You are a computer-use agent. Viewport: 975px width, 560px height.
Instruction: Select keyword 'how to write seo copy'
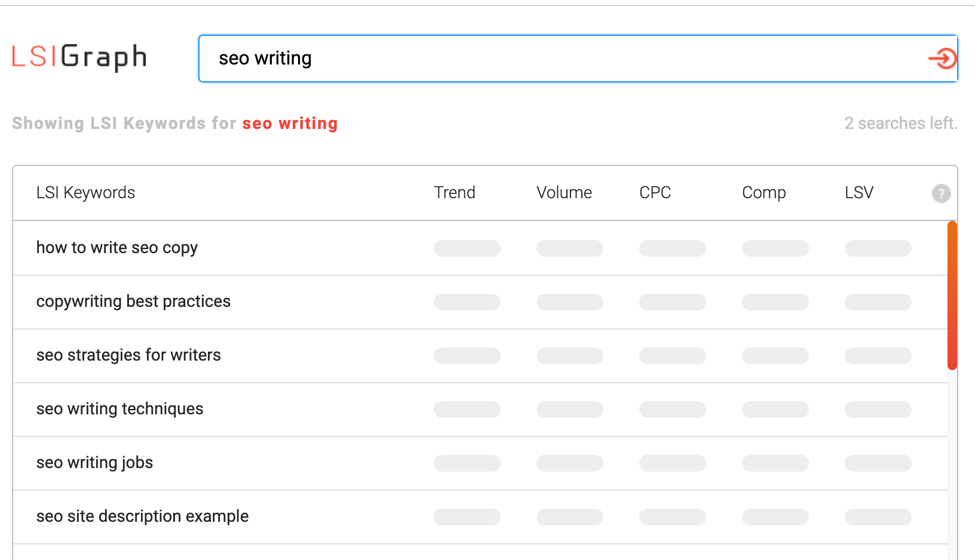point(117,248)
